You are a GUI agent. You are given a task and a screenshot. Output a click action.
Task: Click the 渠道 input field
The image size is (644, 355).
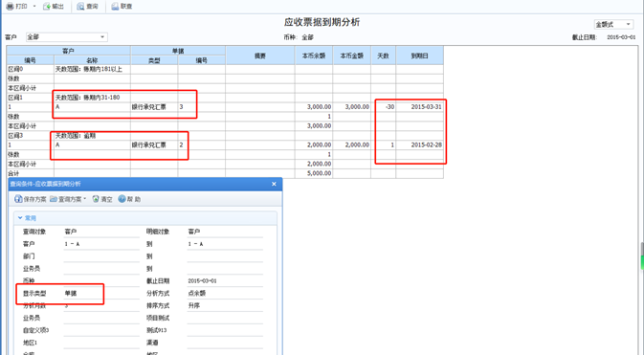[225, 343]
